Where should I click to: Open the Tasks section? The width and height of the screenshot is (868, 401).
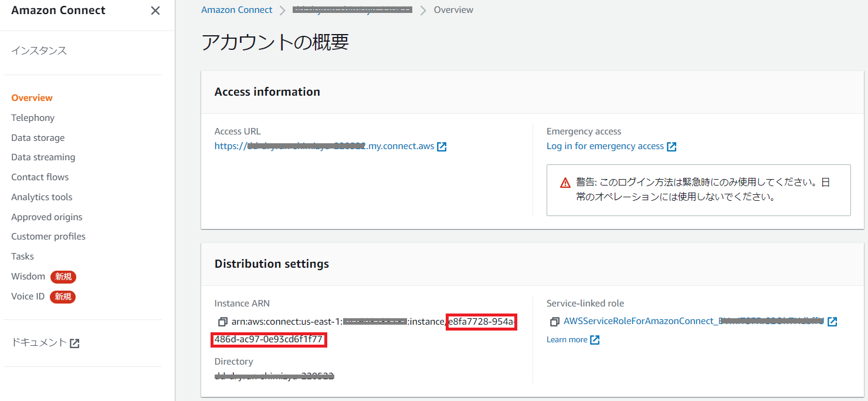coord(22,257)
